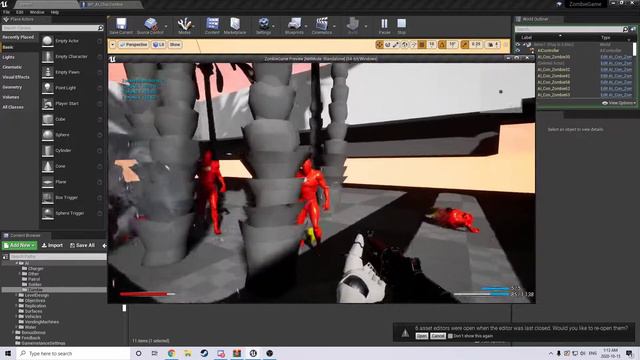Open the Blueprints toolbar icon
The width and height of the screenshot is (640, 360).
pyautogui.click(x=294, y=25)
